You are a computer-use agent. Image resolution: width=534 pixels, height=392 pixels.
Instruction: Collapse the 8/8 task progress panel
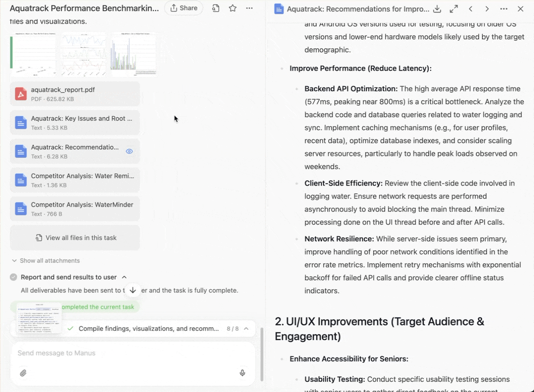[x=246, y=329]
